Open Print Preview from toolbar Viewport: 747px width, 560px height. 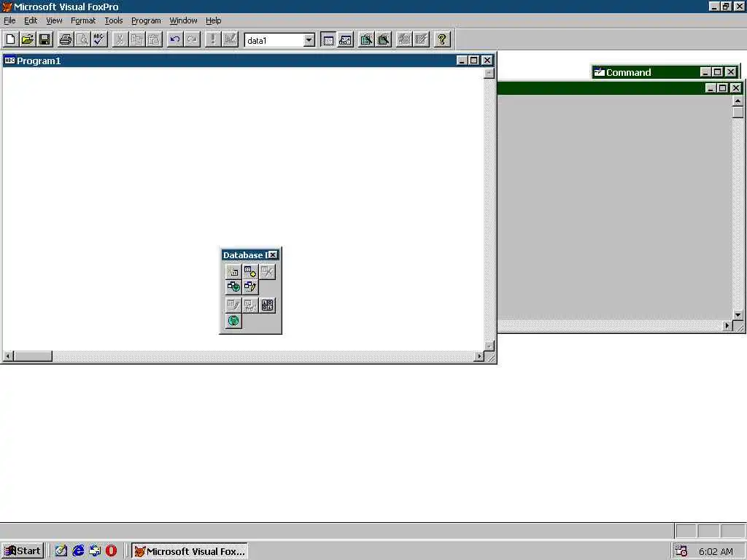[x=82, y=39]
